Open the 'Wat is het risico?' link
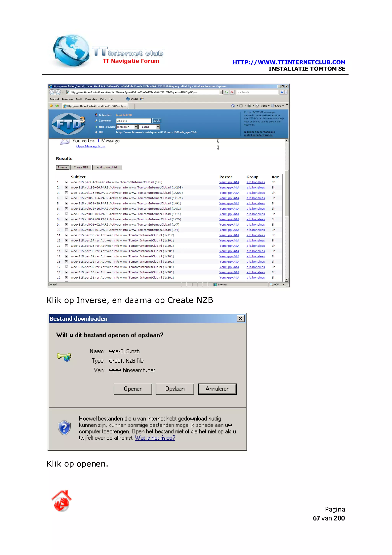Screen dimensions: 392x555 click(x=155, y=438)
